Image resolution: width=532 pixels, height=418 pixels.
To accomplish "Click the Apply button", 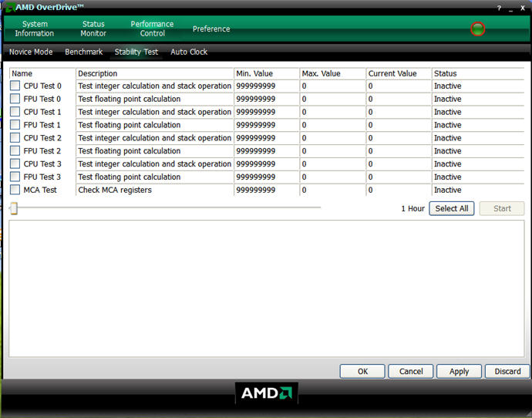I will coord(459,372).
